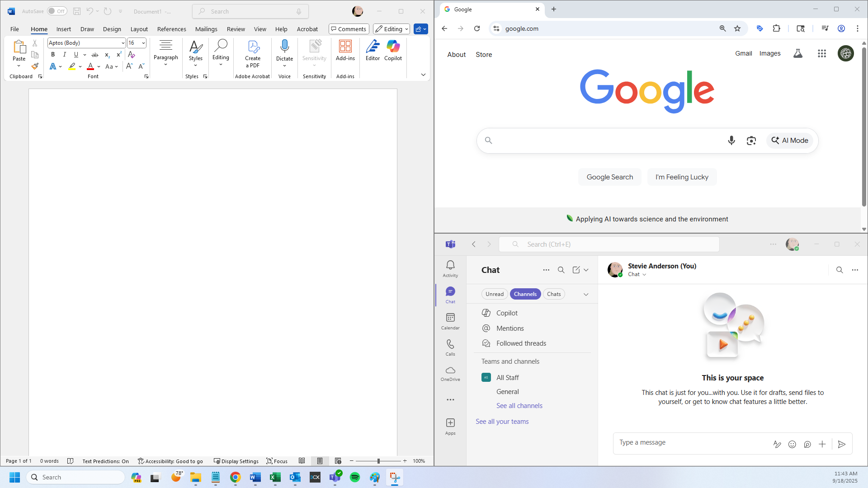Click the See all your teams link

tap(502, 421)
